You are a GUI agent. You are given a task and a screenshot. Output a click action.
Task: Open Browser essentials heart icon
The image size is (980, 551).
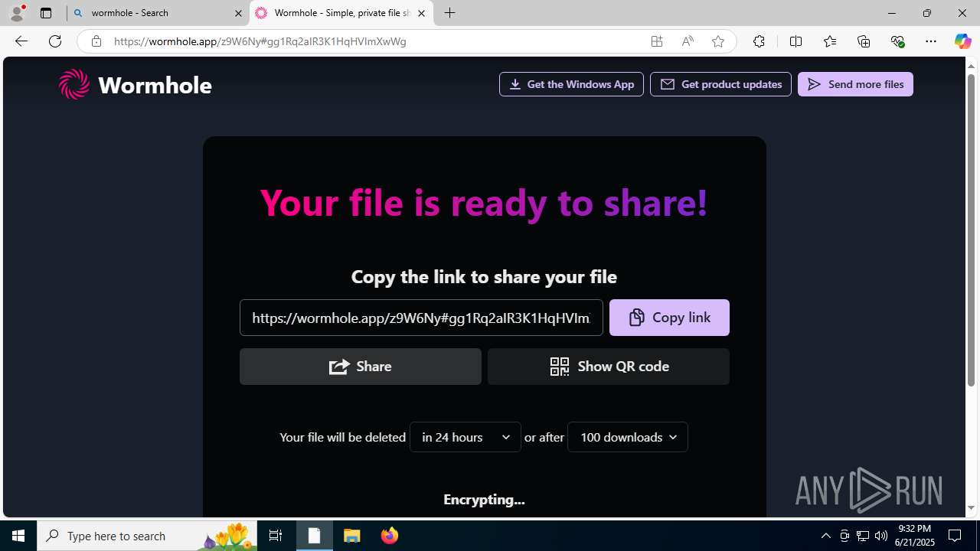coord(897,41)
